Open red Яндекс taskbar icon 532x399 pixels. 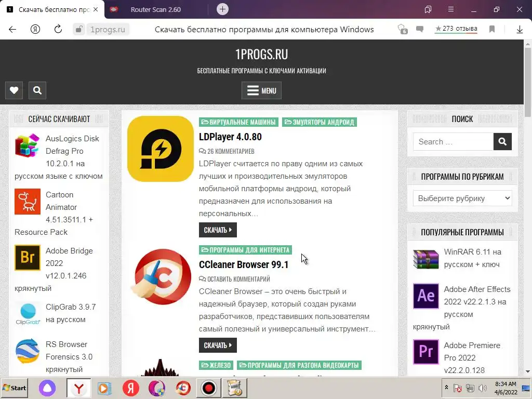click(x=130, y=388)
